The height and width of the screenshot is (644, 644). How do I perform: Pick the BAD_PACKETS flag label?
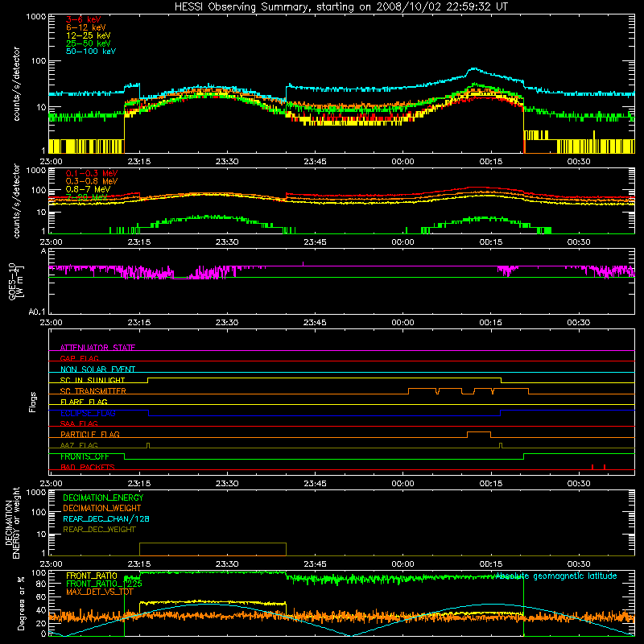coord(88,467)
